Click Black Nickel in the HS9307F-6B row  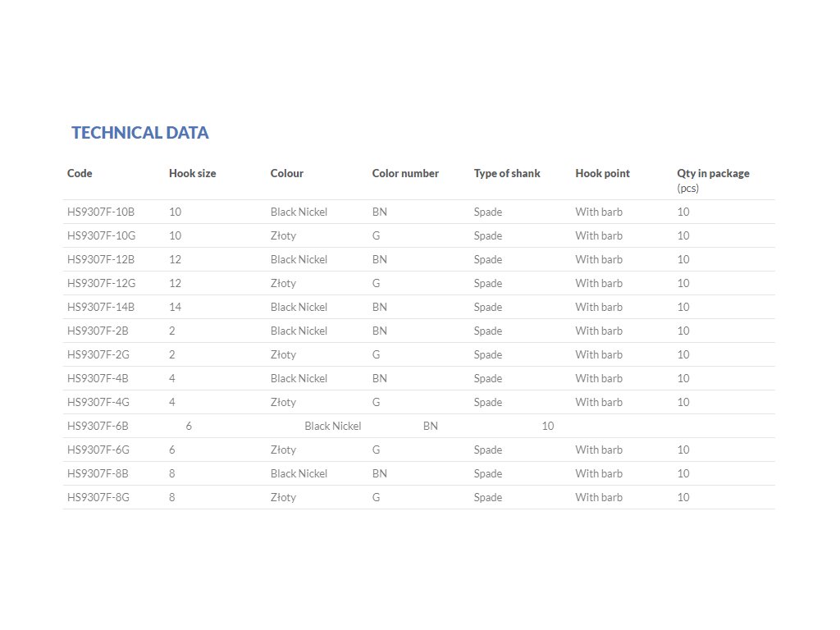333,426
